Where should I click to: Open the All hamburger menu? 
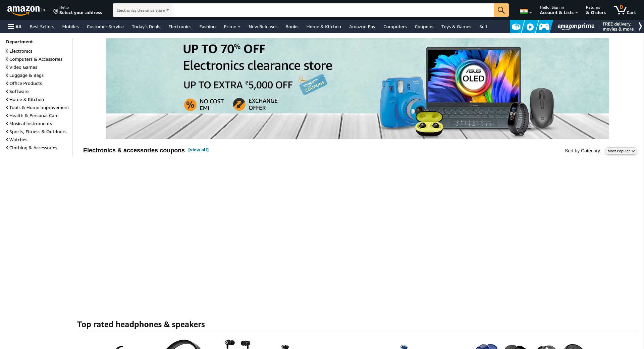(15, 27)
